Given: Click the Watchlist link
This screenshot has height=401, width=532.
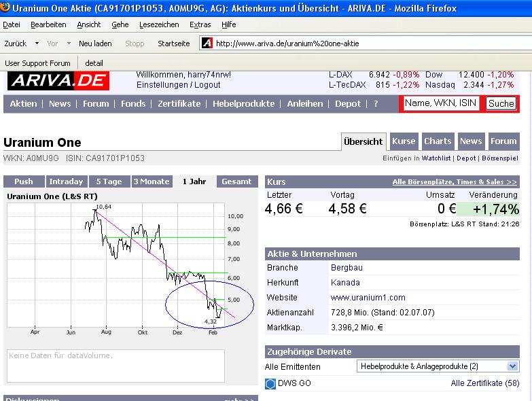Looking at the screenshot, I should click(x=436, y=158).
